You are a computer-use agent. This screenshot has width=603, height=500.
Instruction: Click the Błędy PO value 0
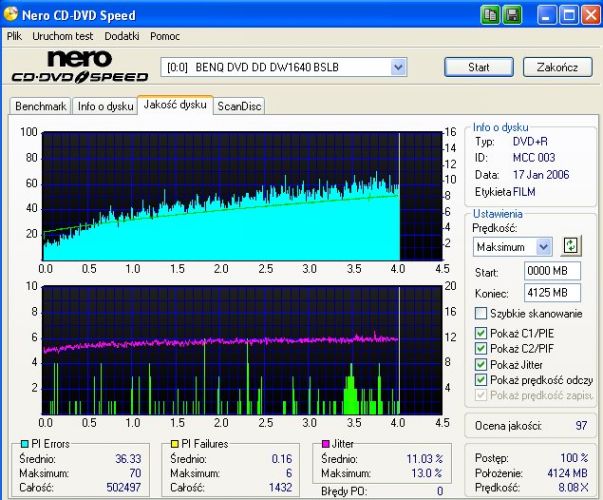440,491
